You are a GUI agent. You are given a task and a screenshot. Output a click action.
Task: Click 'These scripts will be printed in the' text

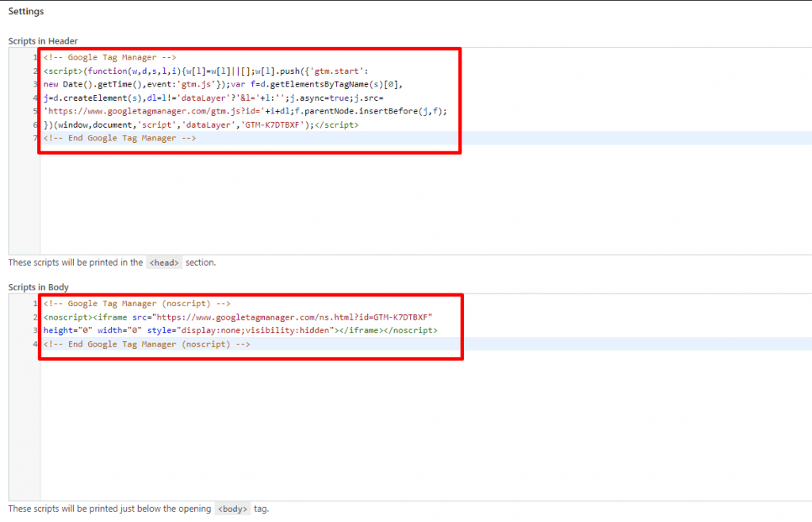[x=75, y=263]
